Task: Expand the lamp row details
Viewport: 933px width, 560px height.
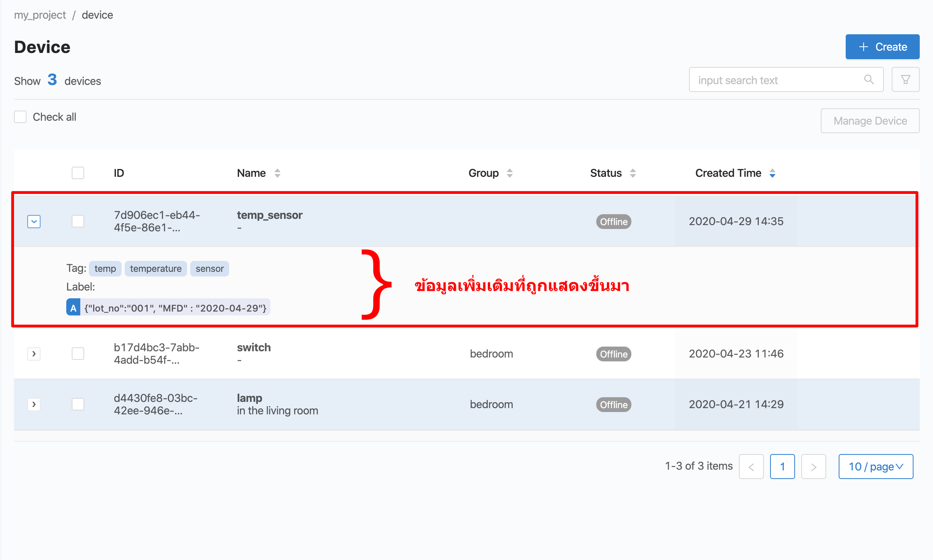Action: point(34,404)
